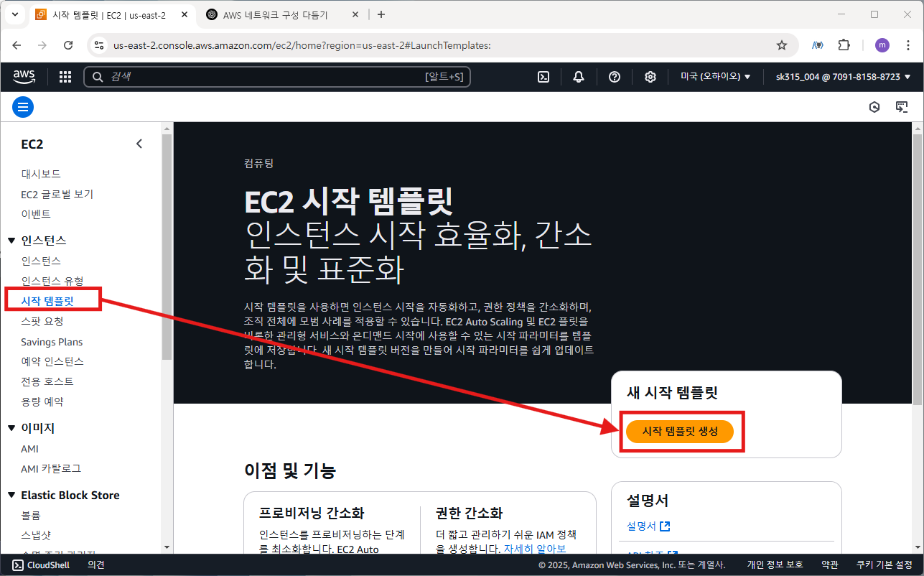Open 의견 feedback in the footer
Viewport: 924px width, 576px height.
click(x=96, y=565)
